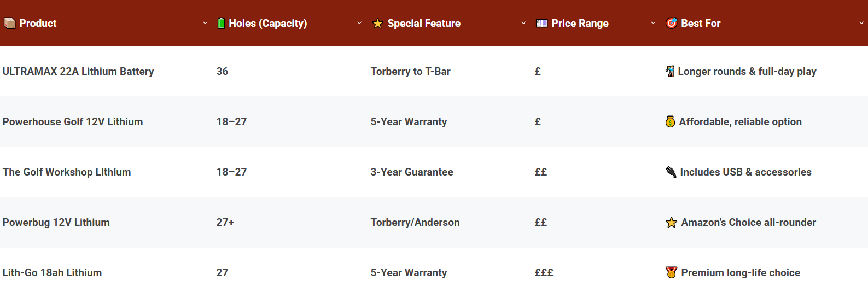Click the Torberry/Anderson feature cell
This screenshot has height=297, width=868.
point(415,223)
